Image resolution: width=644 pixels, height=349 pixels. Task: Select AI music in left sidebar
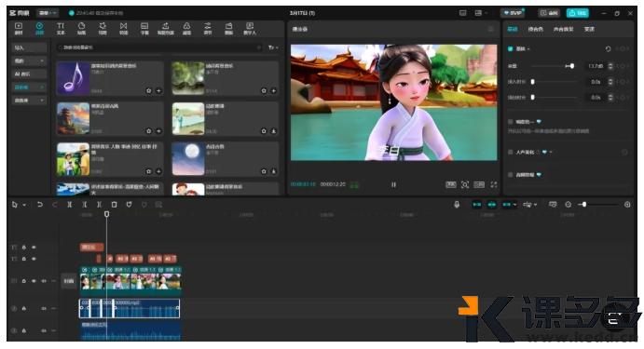point(29,74)
